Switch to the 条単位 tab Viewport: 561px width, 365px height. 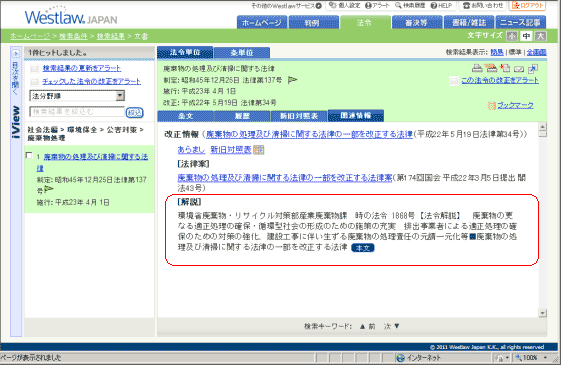[242, 53]
